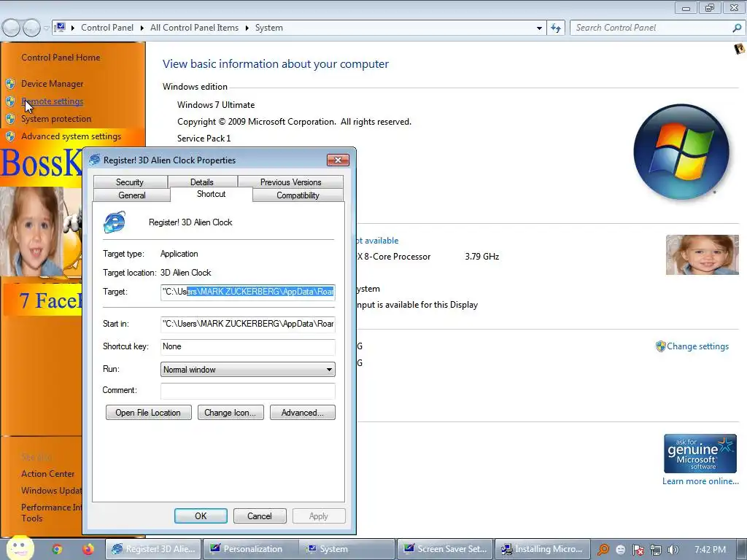Click Control Panel breadcrumb
Image resolution: width=747 pixels, height=560 pixels.
(x=107, y=28)
